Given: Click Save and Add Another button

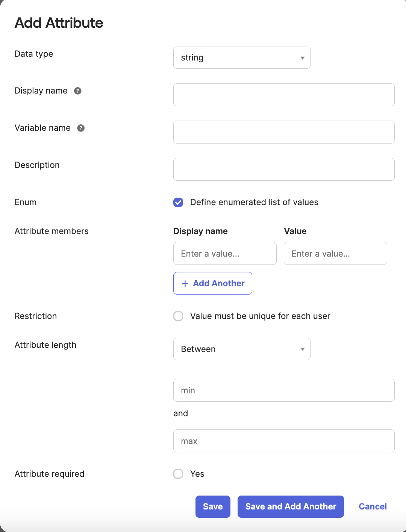Looking at the screenshot, I should pos(291,506).
